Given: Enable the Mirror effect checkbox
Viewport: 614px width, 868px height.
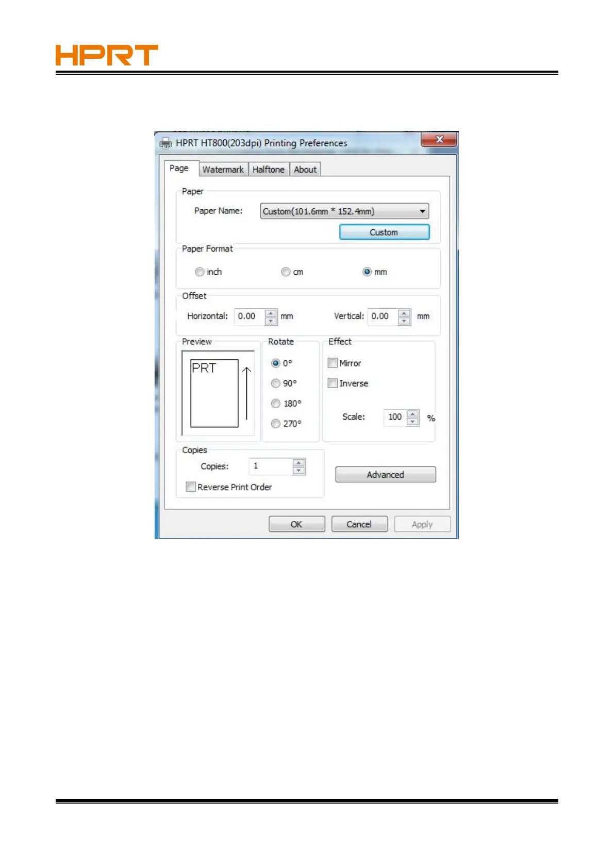Looking at the screenshot, I should coord(333,363).
